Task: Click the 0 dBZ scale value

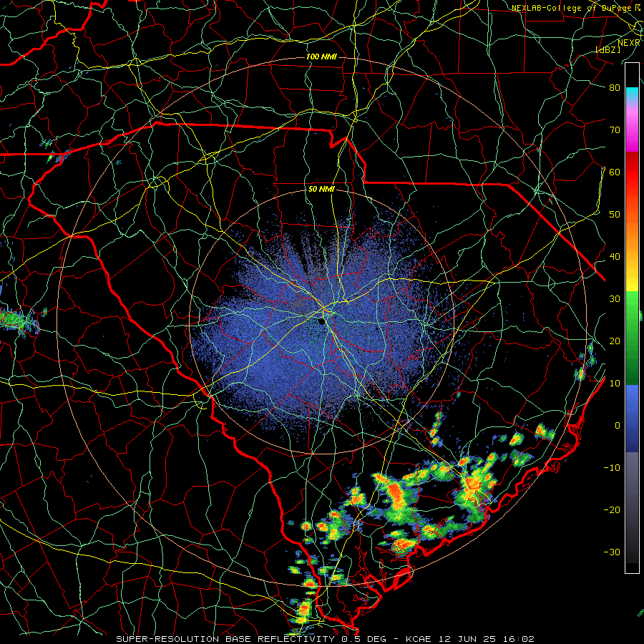Action: (x=618, y=426)
